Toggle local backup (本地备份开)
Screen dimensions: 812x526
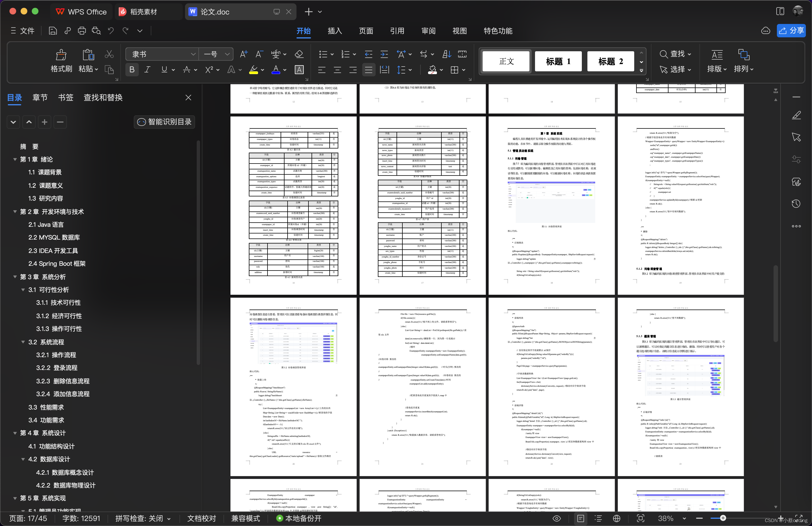[298, 518]
